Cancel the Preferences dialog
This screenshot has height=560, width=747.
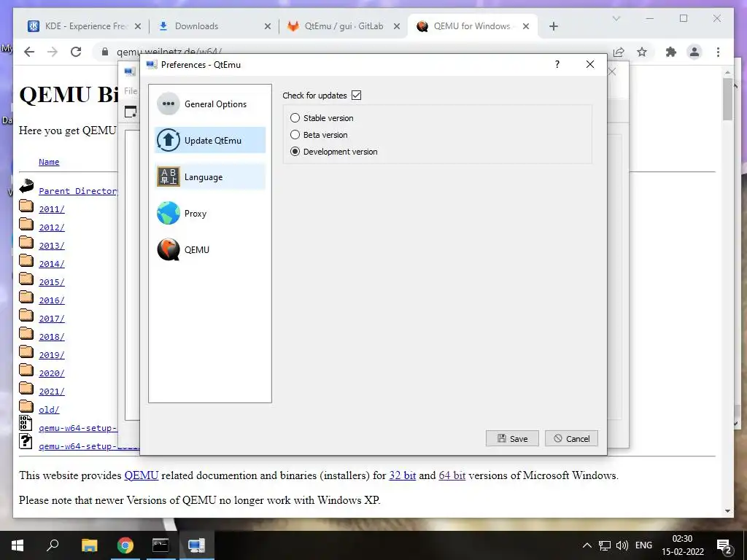(x=571, y=438)
